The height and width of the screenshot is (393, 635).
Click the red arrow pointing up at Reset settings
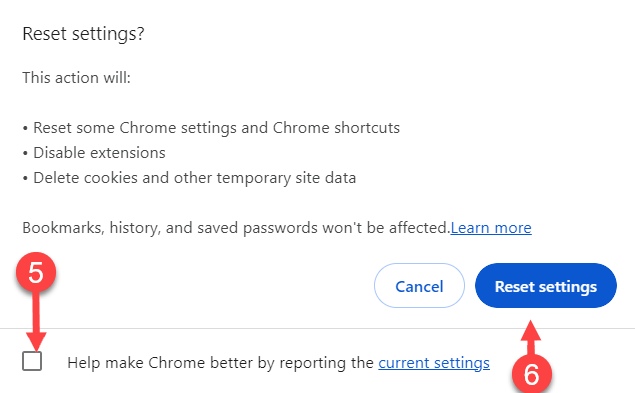[x=531, y=338]
